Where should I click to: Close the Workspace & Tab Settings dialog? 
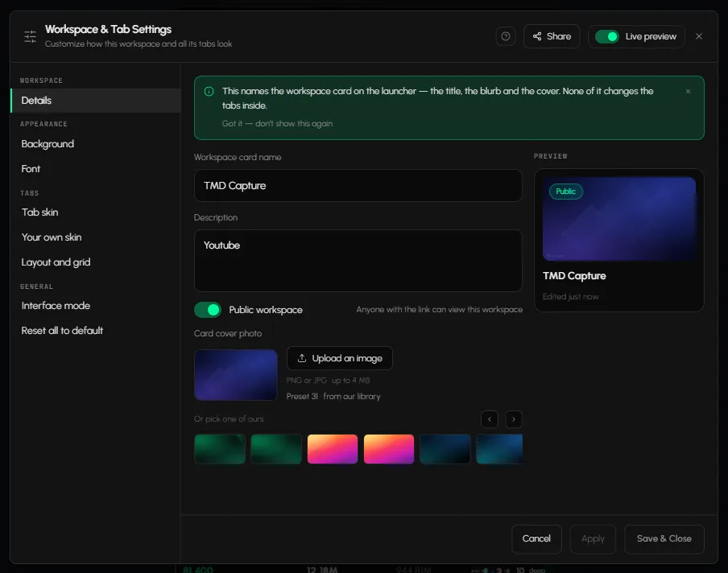[699, 36]
